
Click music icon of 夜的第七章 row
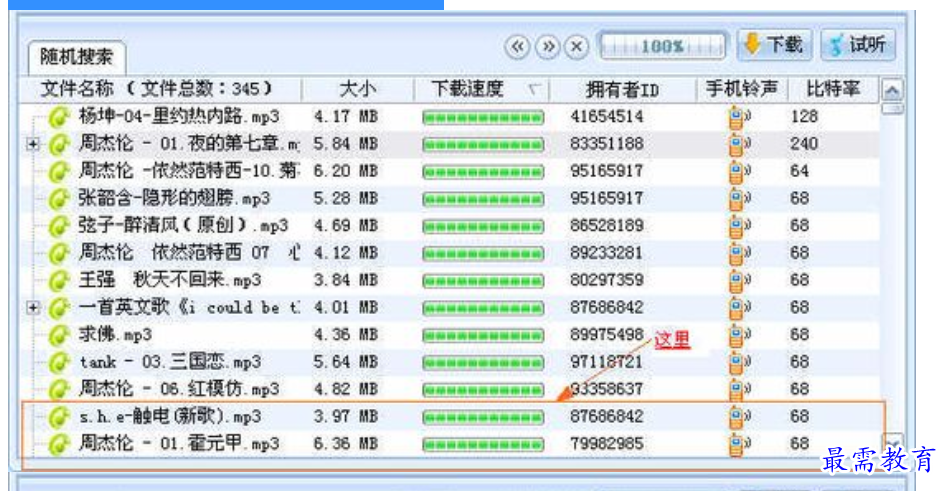(x=59, y=144)
